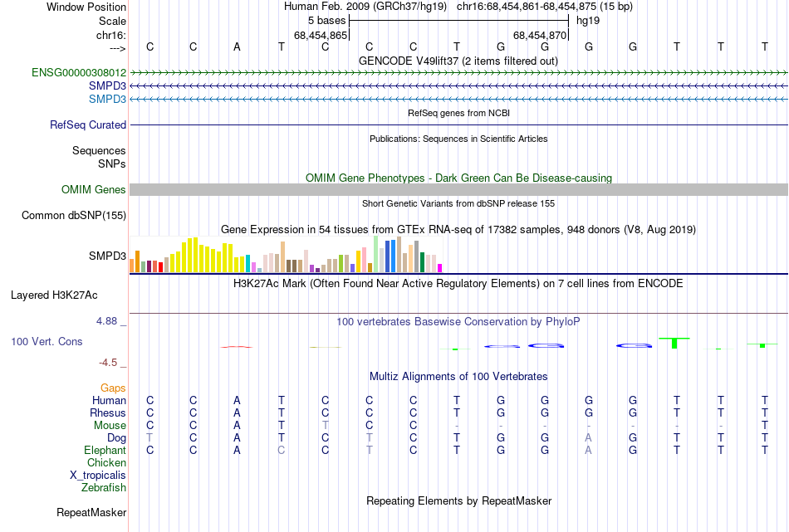The width and height of the screenshot is (789, 532).
Task: Click the tallest green PhyloP conservation bar
Action: click(674, 343)
